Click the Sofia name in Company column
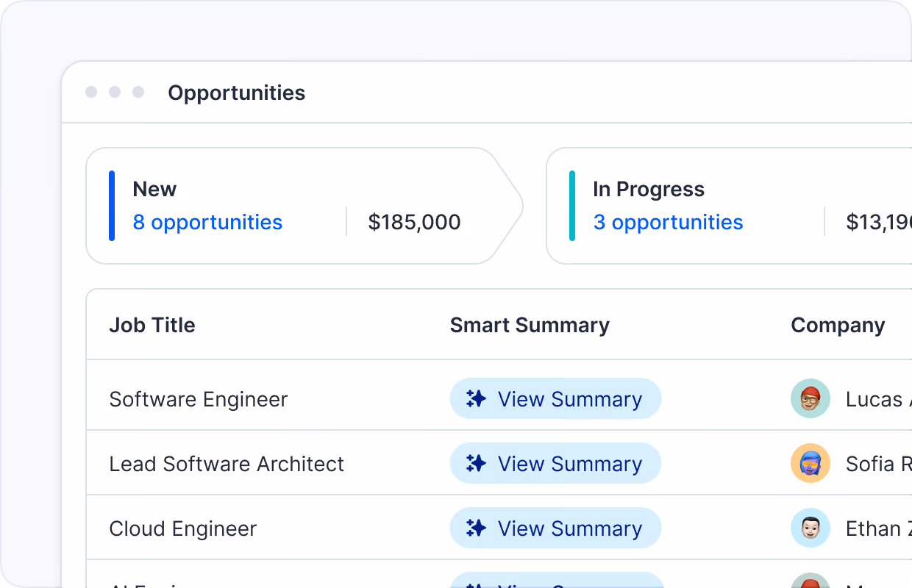This screenshot has width=912, height=588. (x=879, y=464)
